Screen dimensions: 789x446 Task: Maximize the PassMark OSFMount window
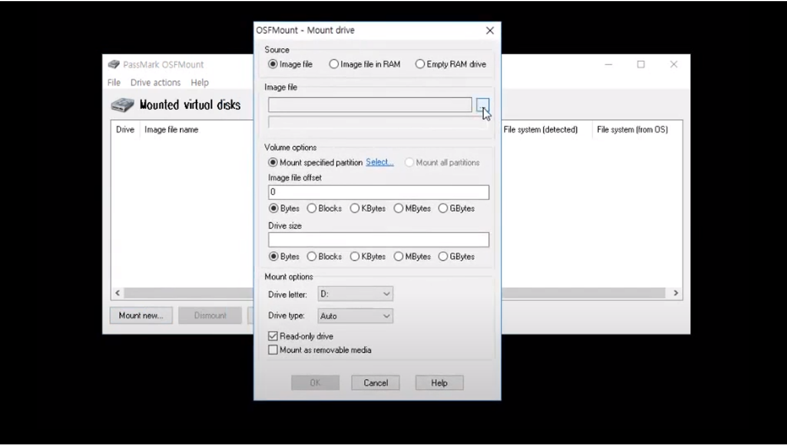(641, 64)
